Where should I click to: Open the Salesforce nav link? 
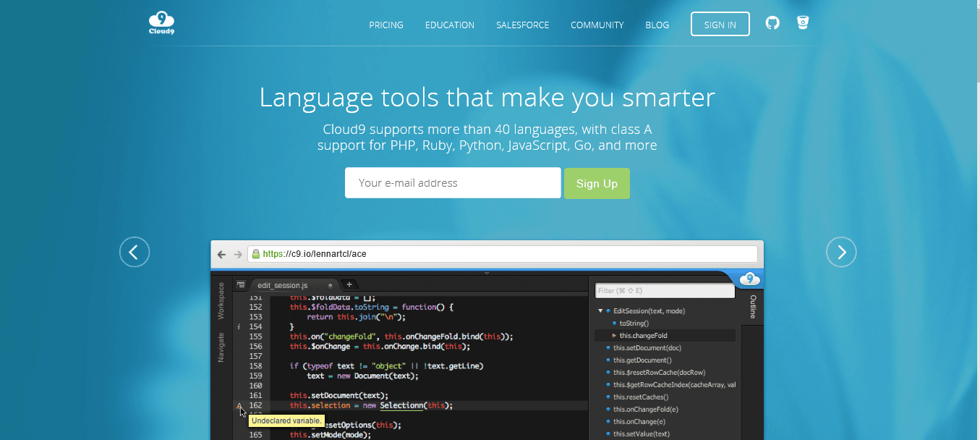tap(522, 25)
